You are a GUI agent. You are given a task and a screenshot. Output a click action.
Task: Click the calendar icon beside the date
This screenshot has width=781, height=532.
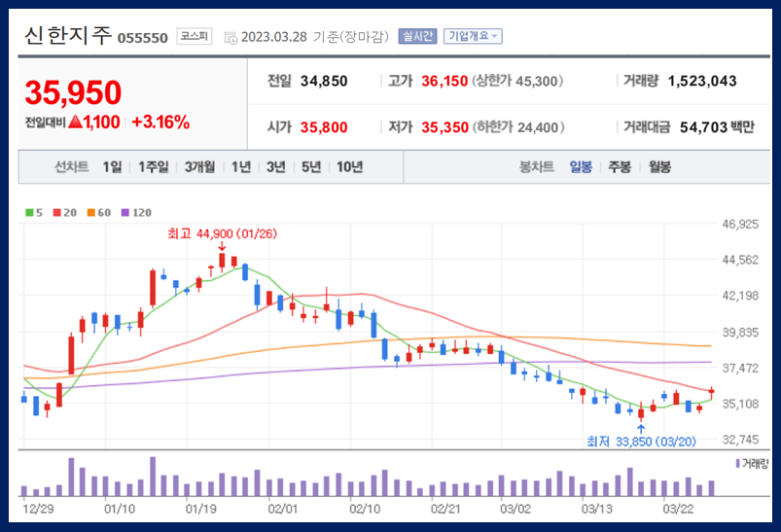[231, 37]
